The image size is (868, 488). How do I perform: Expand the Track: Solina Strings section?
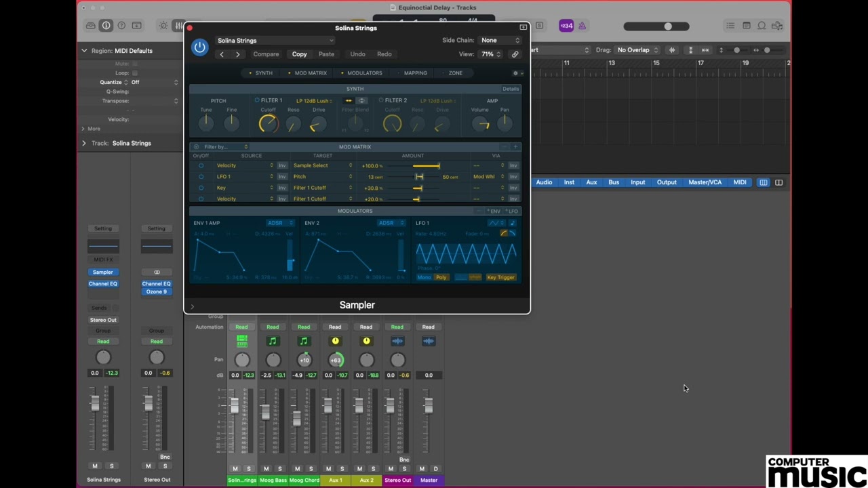click(84, 143)
